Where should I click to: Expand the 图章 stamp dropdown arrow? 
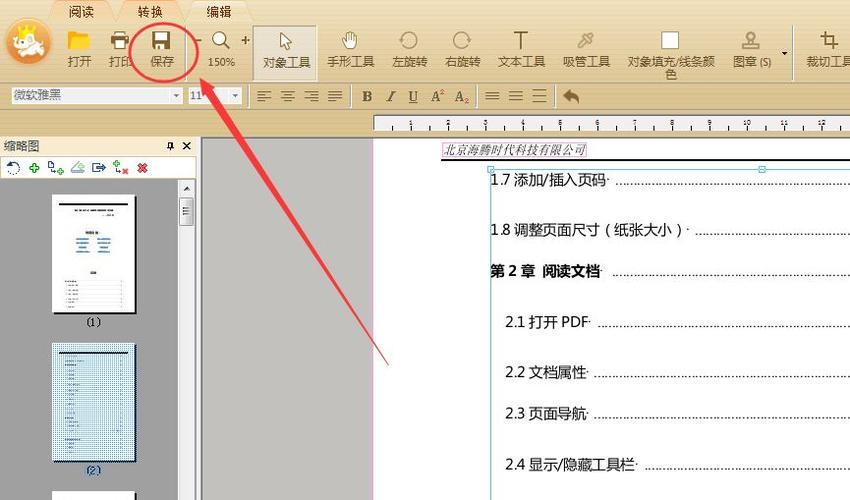coord(784,53)
